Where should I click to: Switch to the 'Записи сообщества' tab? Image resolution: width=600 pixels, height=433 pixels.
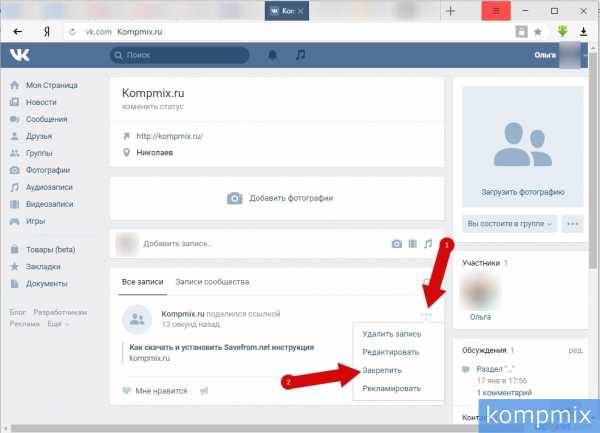pos(212,282)
